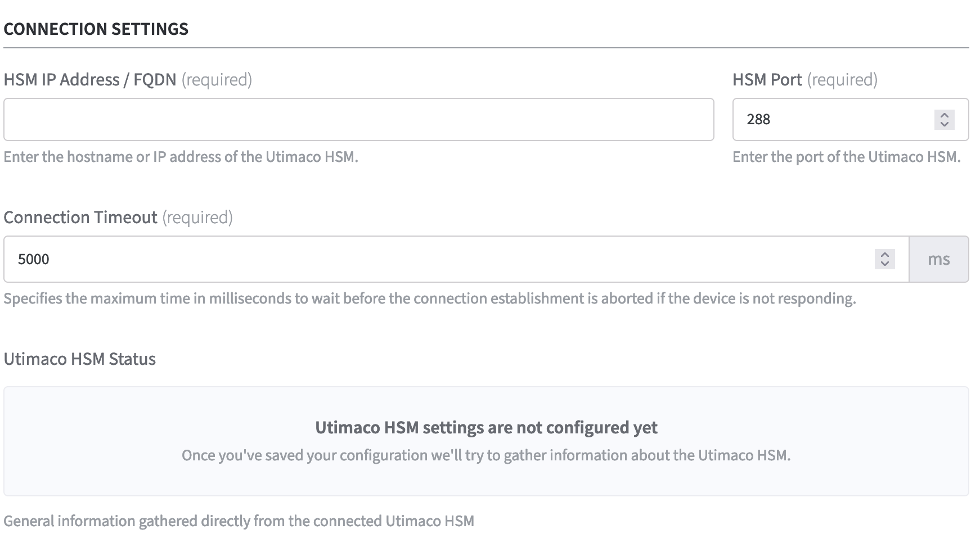Click the "General information gathered directly" caption
This screenshot has width=980, height=552.
[239, 521]
